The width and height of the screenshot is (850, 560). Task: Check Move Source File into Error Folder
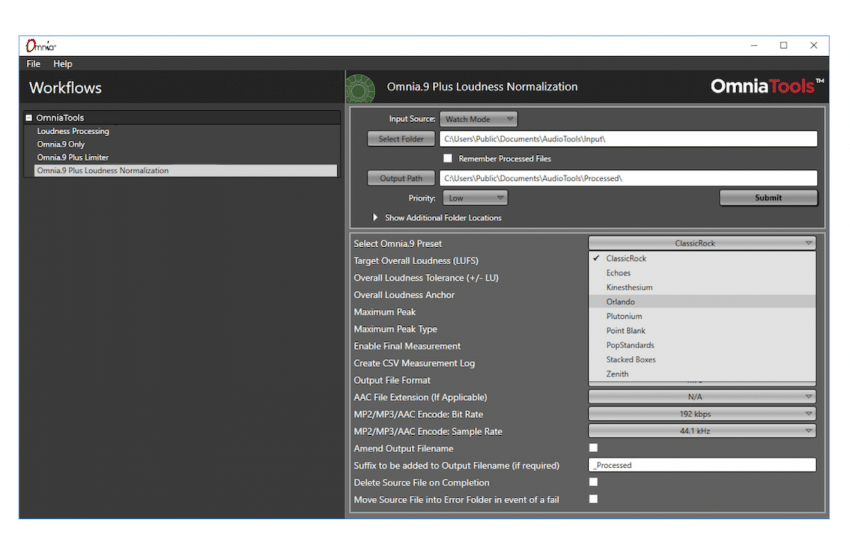pyautogui.click(x=593, y=499)
